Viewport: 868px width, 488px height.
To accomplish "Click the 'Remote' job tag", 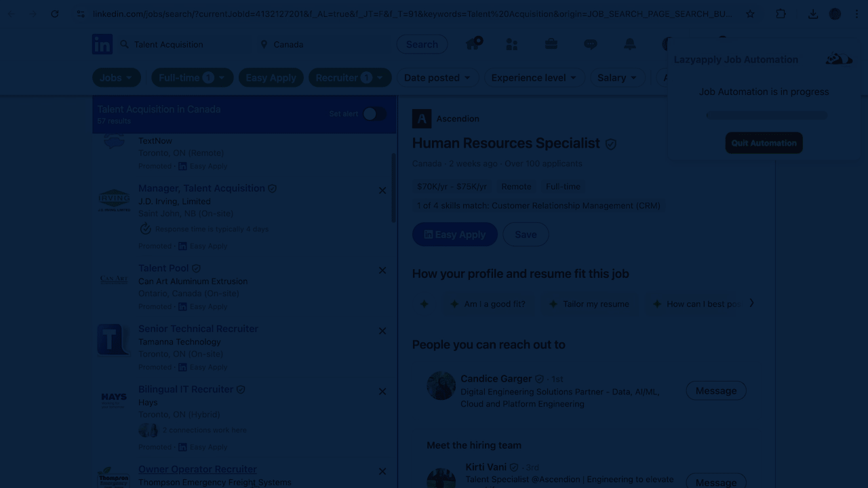I will click(x=516, y=186).
